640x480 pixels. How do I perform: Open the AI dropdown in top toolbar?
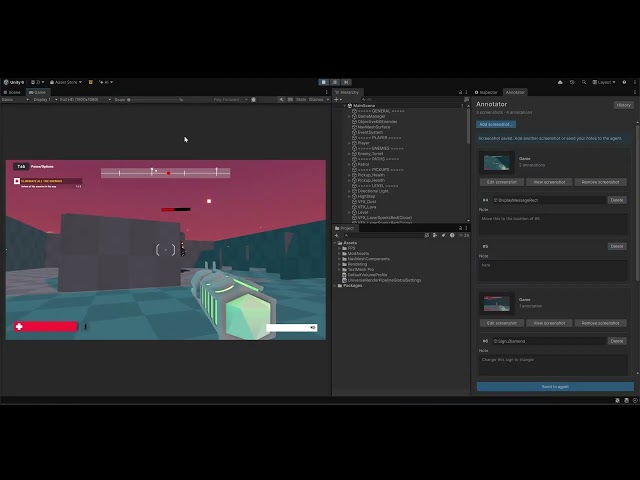106,82
